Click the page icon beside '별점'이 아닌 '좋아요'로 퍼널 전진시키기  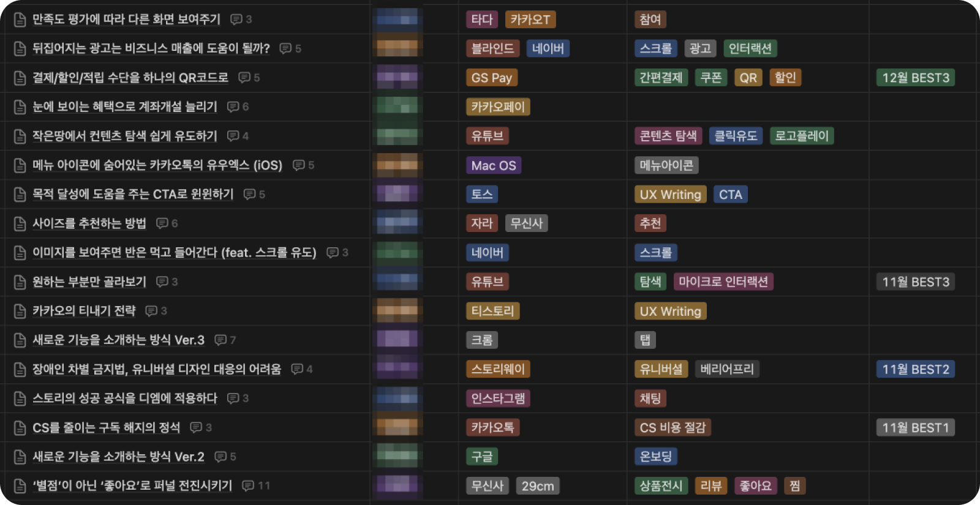[x=20, y=486]
